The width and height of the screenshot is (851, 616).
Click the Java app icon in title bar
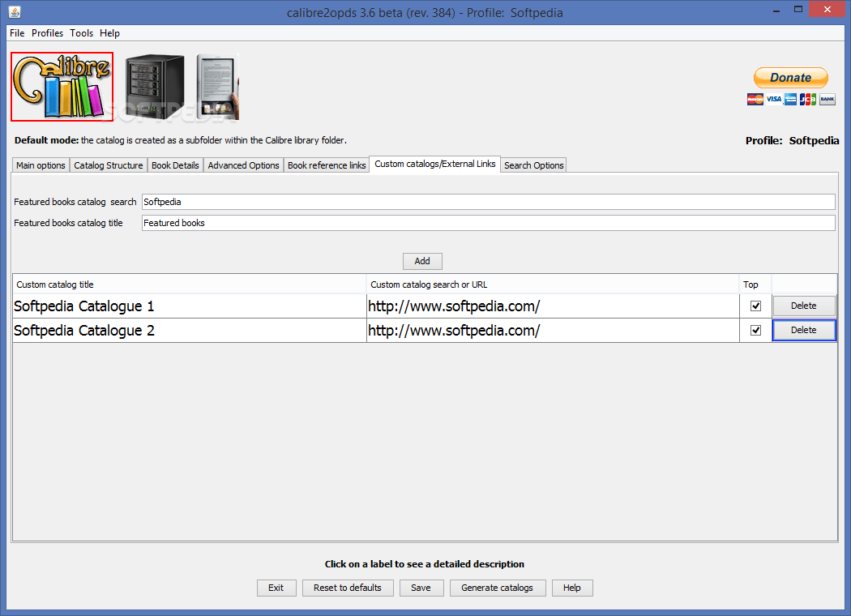15,11
